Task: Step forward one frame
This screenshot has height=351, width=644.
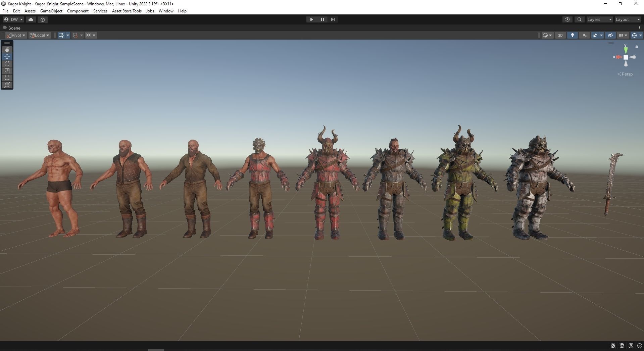Action: point(333,19)
